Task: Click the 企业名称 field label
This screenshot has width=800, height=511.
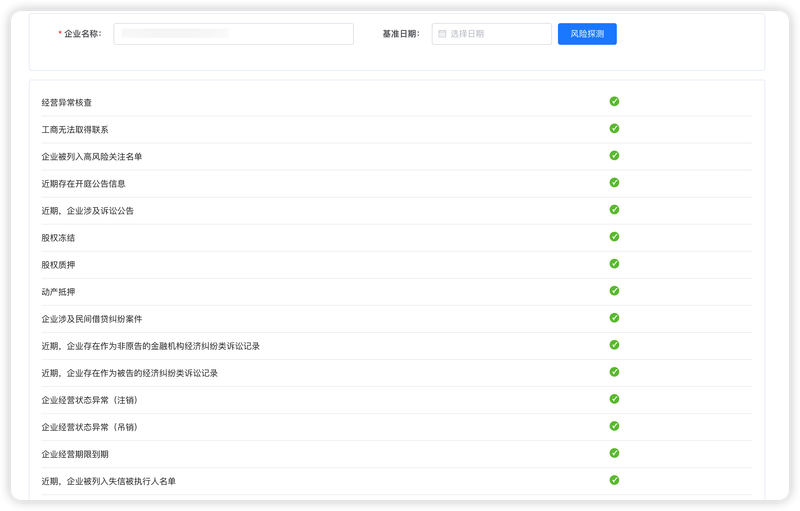Action: click(82, 34)
